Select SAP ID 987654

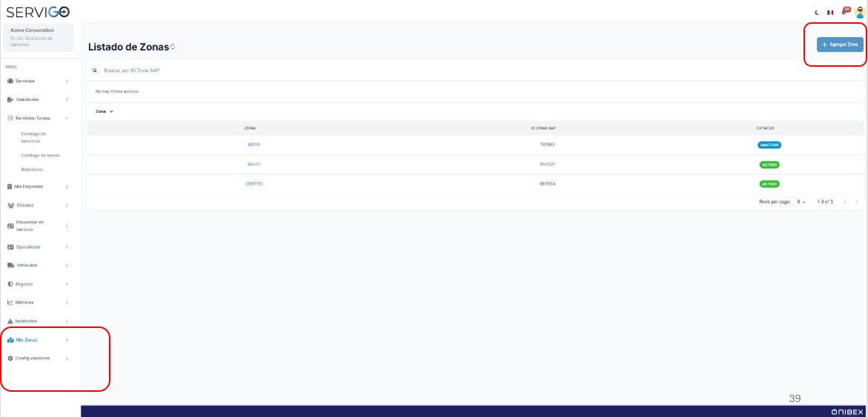[x=548, y=184]
